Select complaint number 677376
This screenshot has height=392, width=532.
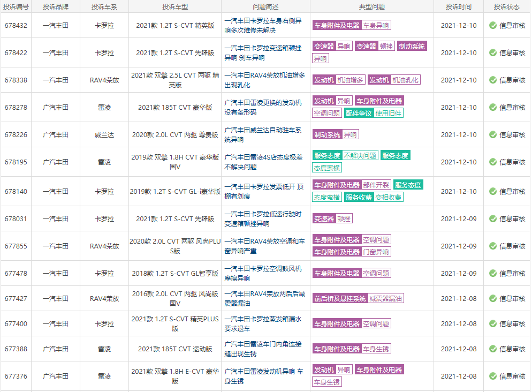coord(16,376)
